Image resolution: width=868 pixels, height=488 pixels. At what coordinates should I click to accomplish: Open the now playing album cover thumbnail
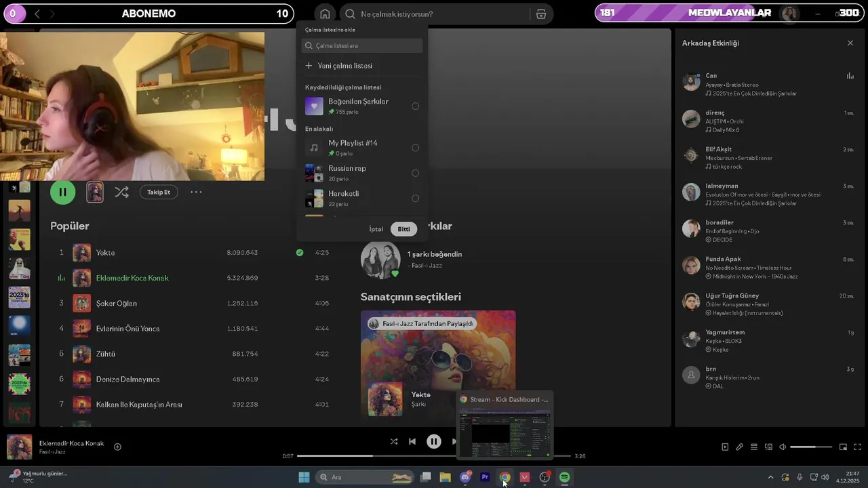pyautogui.click(x=19, y=447)
